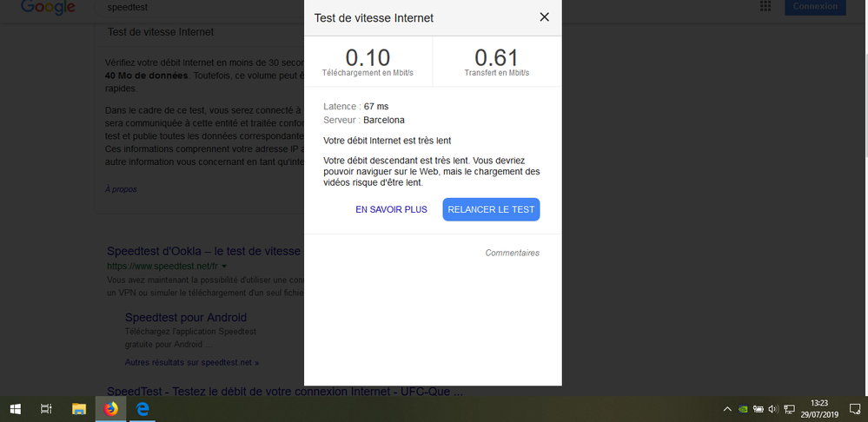Open the Google apps grid
This screenshot has width=868, height=422.
coord(765,6)
